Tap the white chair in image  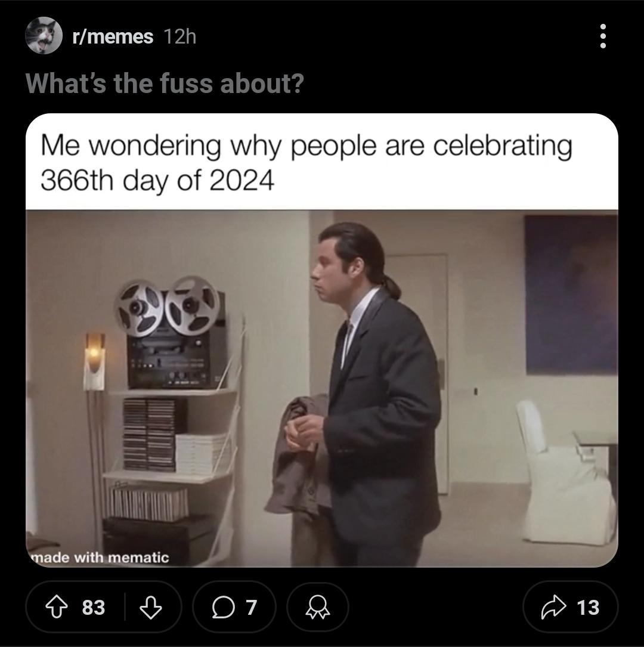[565, 472]
